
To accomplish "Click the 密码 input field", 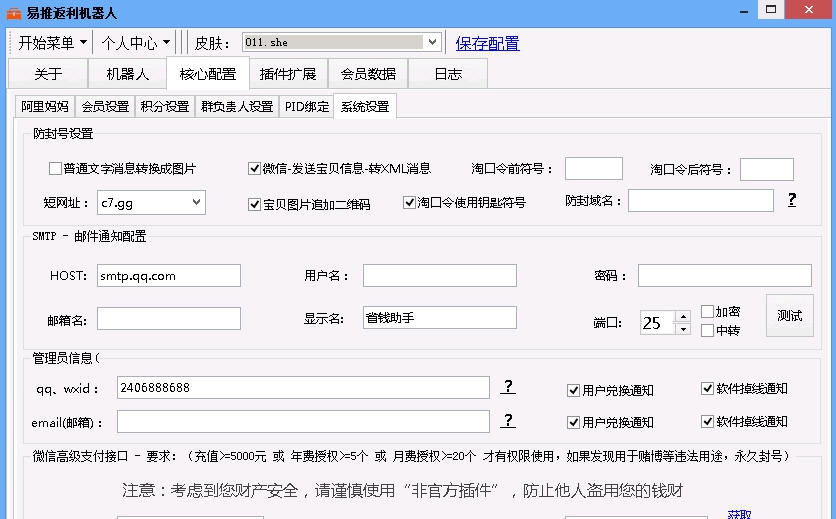I will click(725, 275).
